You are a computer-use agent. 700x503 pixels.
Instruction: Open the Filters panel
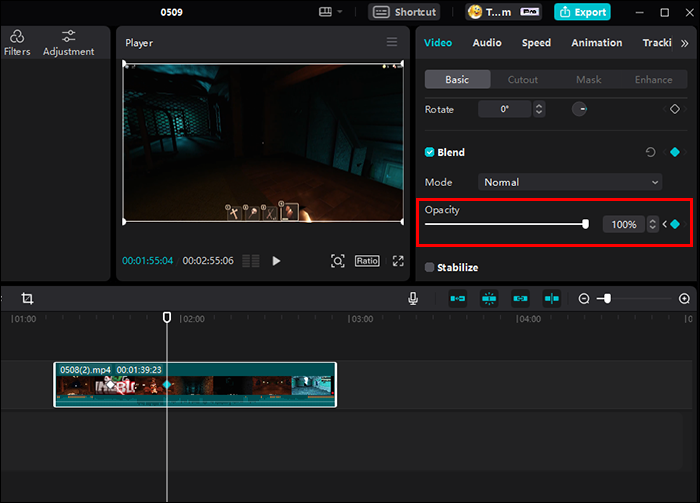(x=17, y=42)
